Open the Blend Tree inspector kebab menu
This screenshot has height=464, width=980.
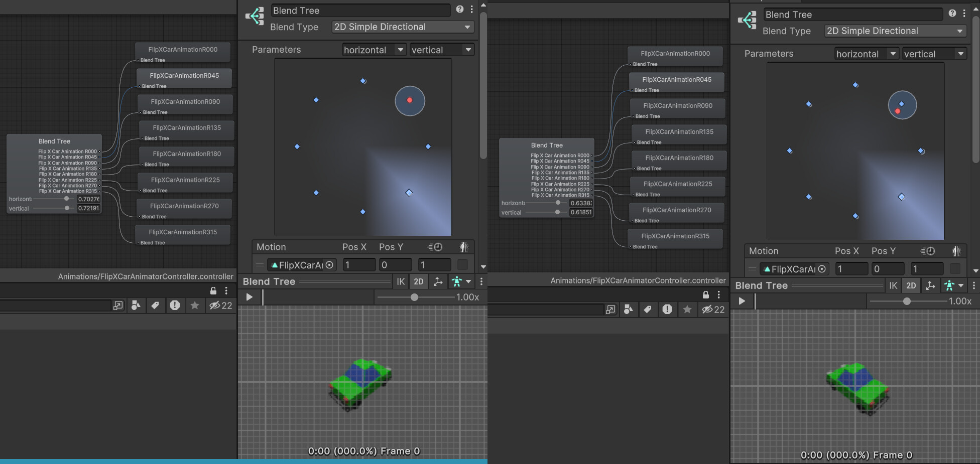[x=471, y=9]
